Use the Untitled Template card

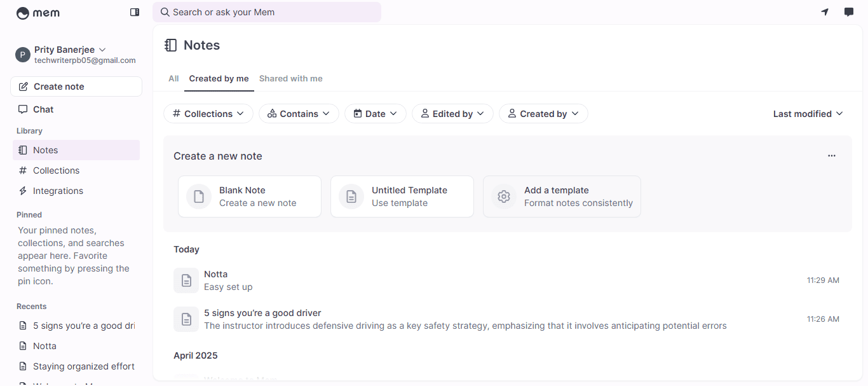tap(402, 196)
